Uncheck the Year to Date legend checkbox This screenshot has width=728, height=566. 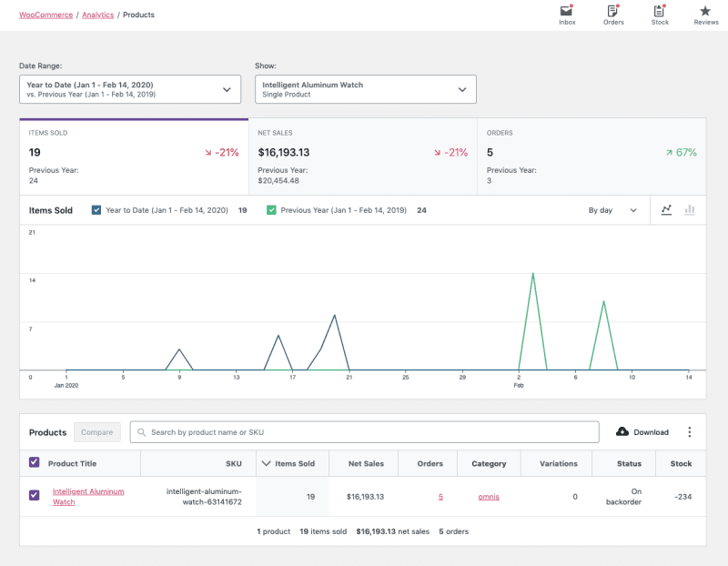click(x=96, y=209)
